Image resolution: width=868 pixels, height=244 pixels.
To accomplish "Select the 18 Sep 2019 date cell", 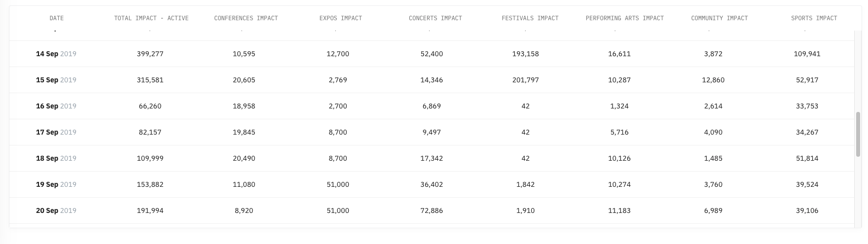I will pyautogui.click(x=56, y=158).
